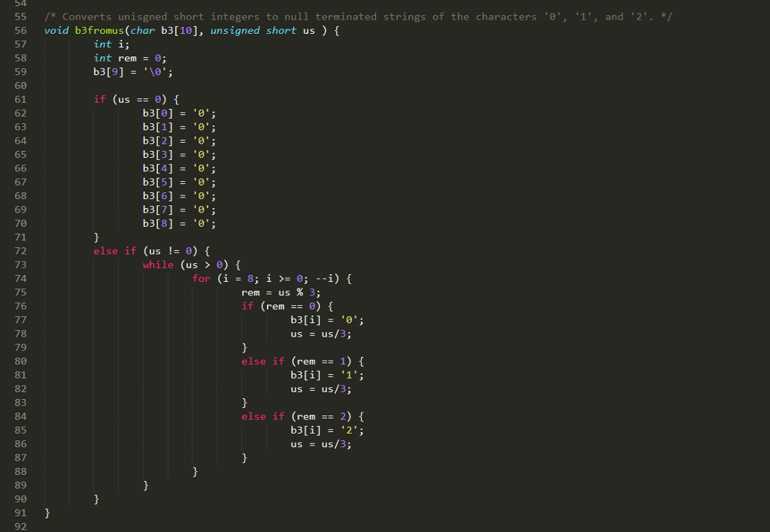This screenshot has height=532, width=770.
Task: Click 'rem = us % 3;' statement
Action: click(281, 292)
